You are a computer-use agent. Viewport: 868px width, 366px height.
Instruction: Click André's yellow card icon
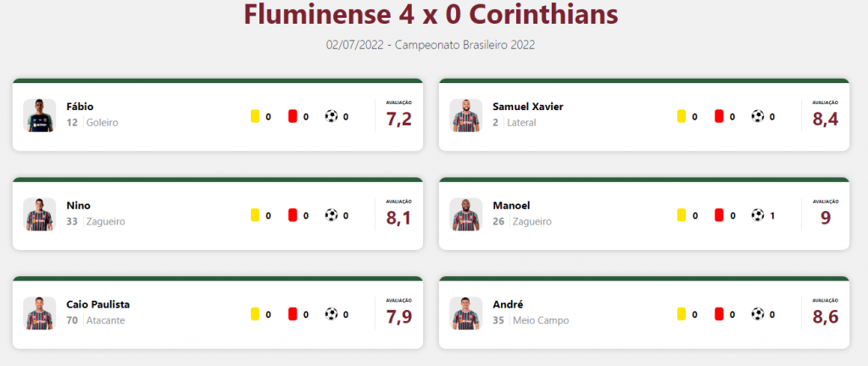[x=682, y=314]
